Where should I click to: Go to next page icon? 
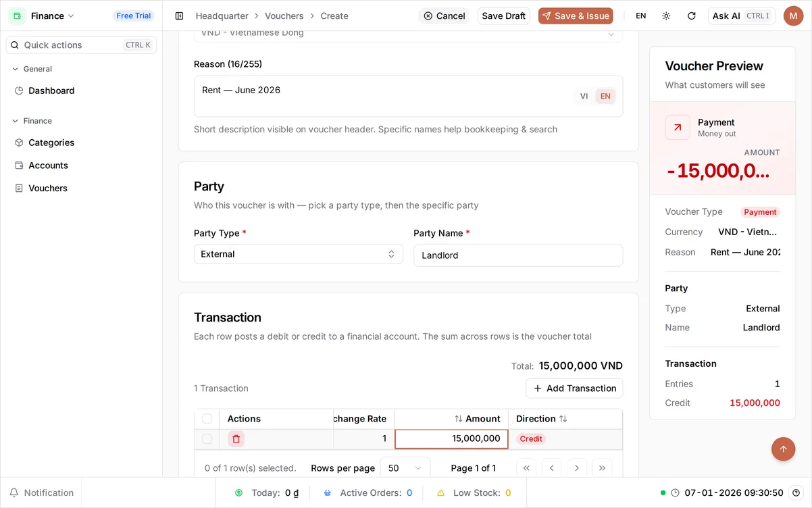(x=577, y=468)
